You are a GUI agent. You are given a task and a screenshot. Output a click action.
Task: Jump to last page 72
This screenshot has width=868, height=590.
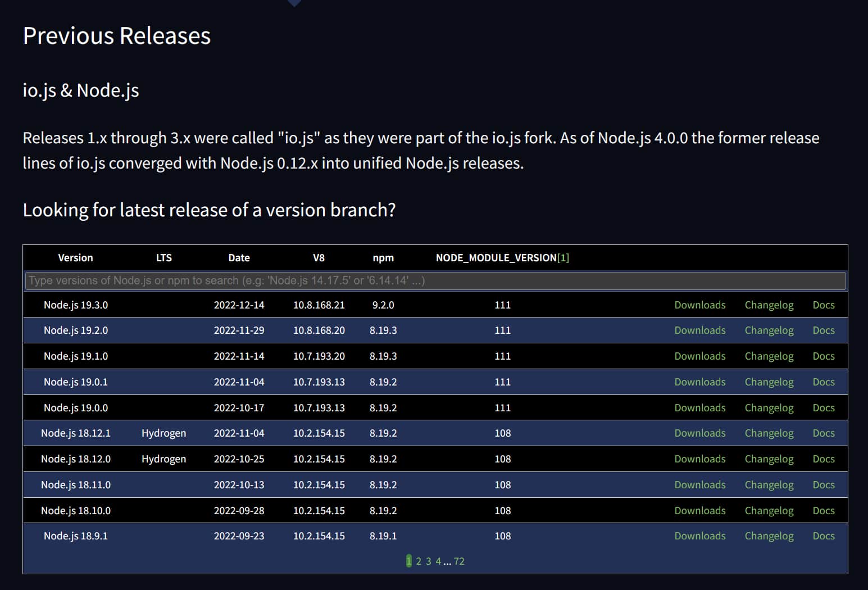pos(459,561)
